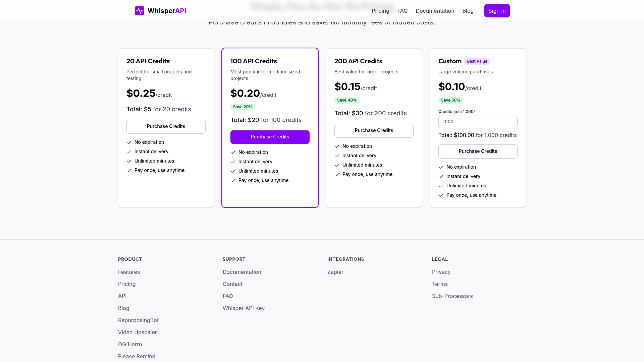This screenshot has height=362, width=644.
Task: Click the Sign In button
Action: coord(497,10)
